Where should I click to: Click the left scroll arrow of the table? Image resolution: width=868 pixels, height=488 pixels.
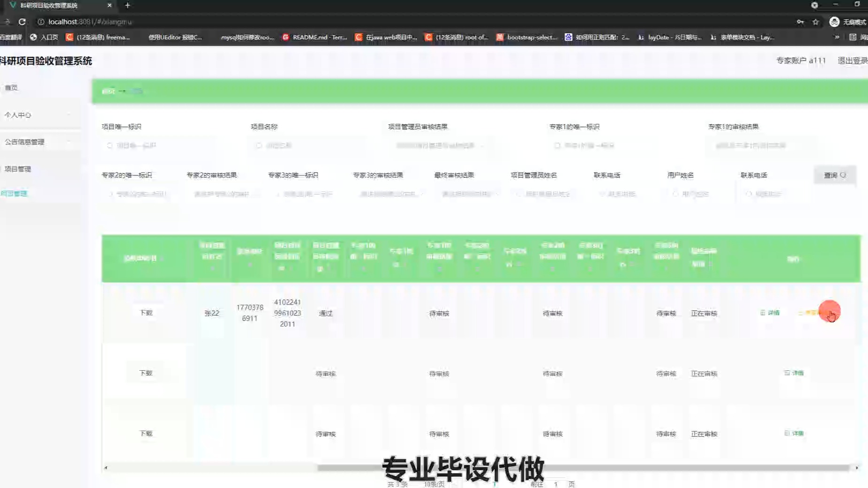[x=106, y=468]
